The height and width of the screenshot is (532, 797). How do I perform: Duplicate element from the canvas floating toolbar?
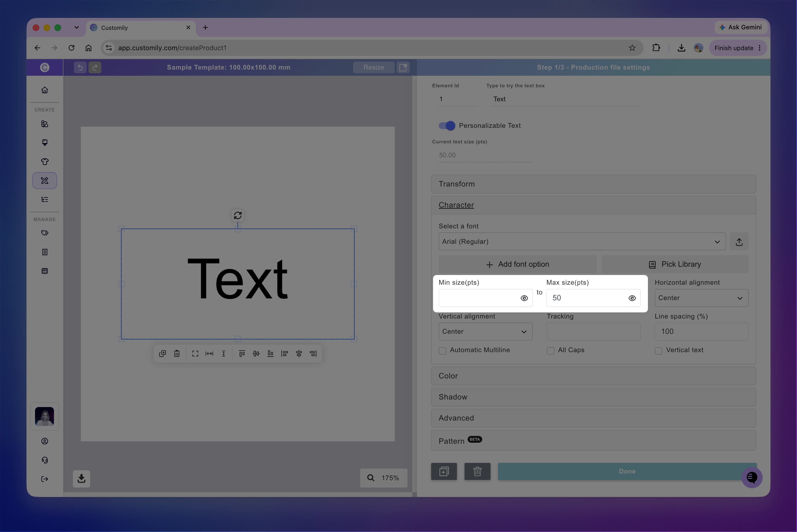click(163, 354)
